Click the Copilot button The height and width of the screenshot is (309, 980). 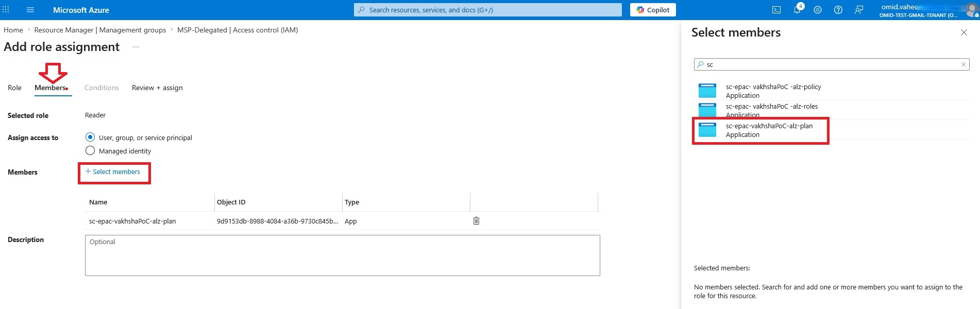coord(653,10)
